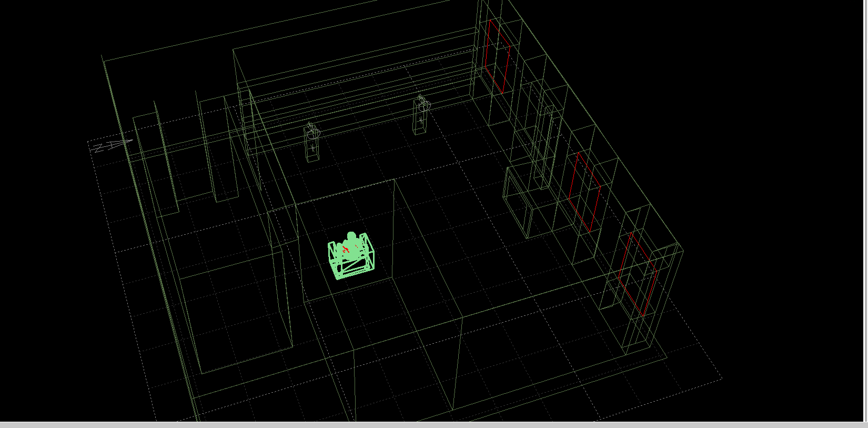Select the red outlined panel at the back corner
Screen dimensions: 868x428
click(x=498, y=56)
